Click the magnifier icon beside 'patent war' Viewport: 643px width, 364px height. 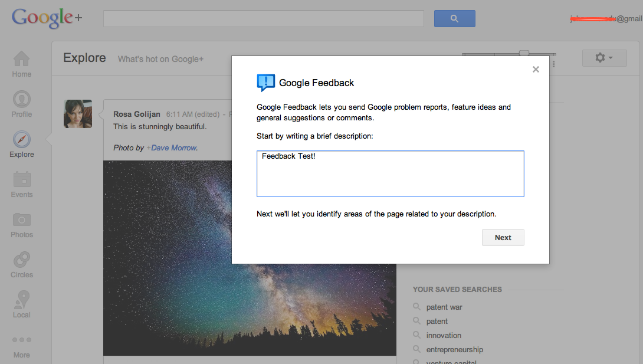[x=416, y=307]
